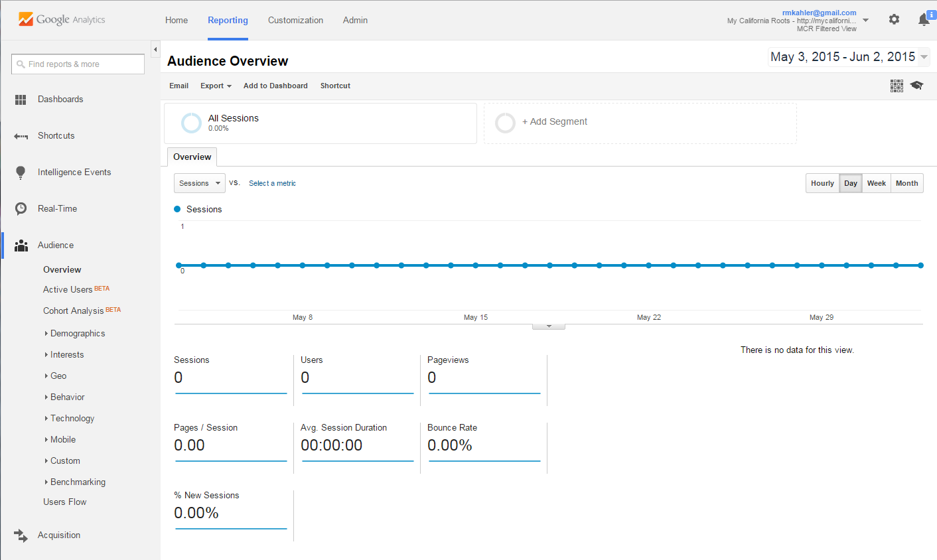Click the Audience people icon
Screen dimensions: 937x560
click(21, 245)
